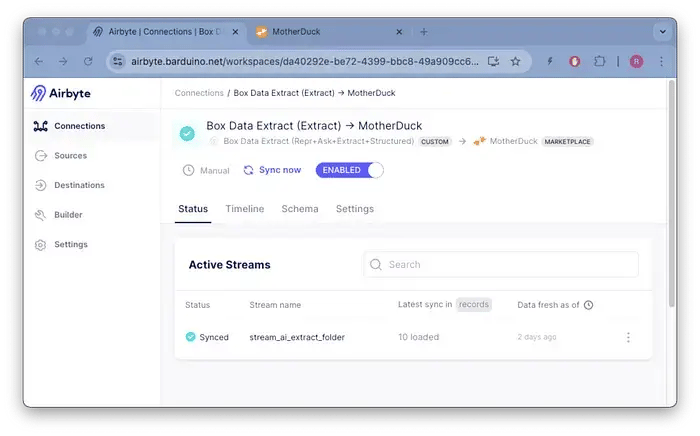
Task: Close the Airbyte Connections browser tab
Action: [235, 32]
